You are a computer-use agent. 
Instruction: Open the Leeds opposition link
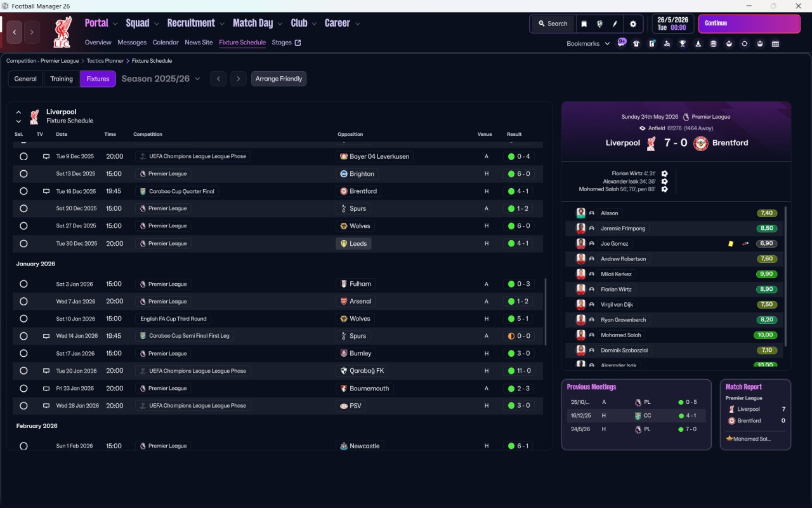pyautogui.click(x=353, y=243)
